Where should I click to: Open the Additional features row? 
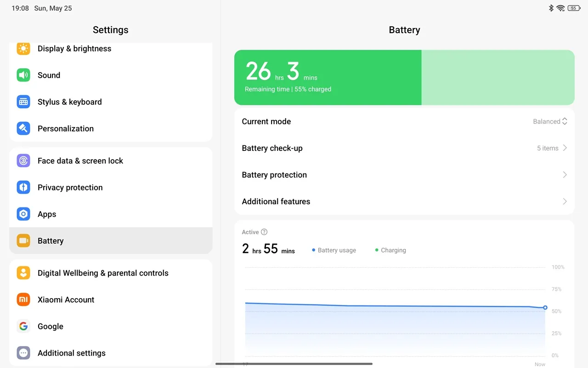click(404, 201)
